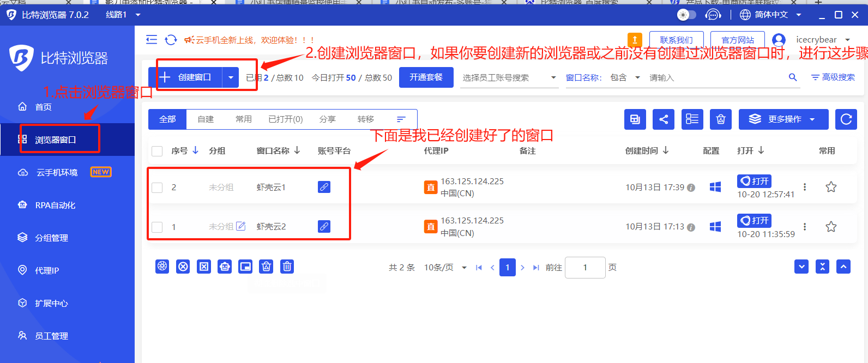The image size is (868, 363).
Task: Open the 虾壳云1 browser window
Action: pos(754,181)
